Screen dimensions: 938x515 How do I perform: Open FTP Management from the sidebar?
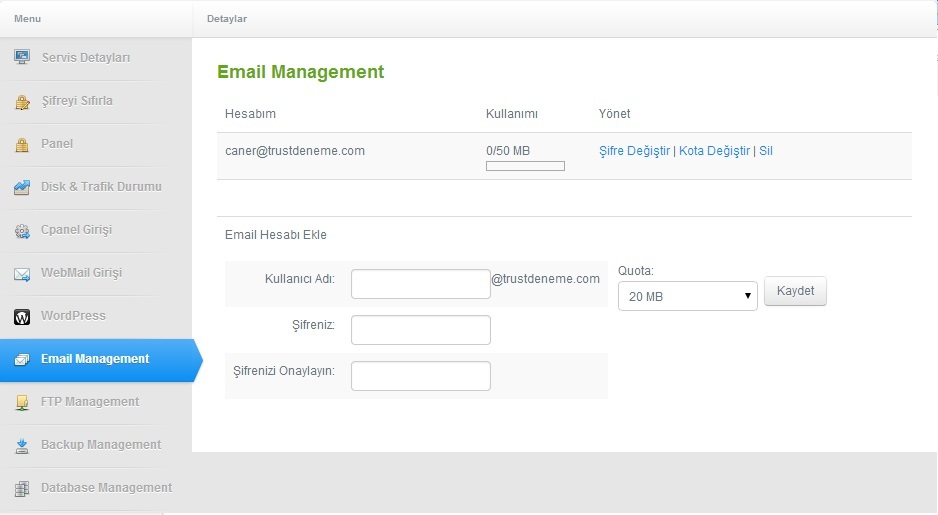pyautogui.click(x=90, y=402)
